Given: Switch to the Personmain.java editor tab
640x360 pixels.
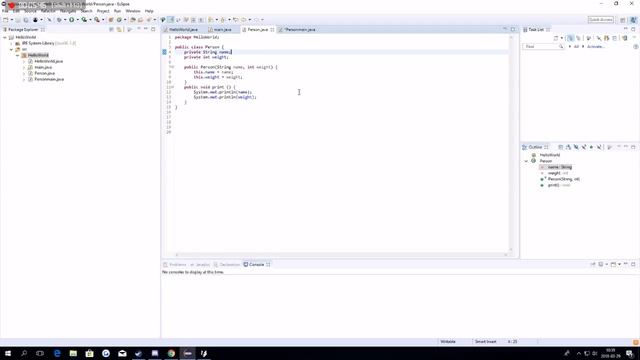Looking at the screenshot, I should [300, 29].
